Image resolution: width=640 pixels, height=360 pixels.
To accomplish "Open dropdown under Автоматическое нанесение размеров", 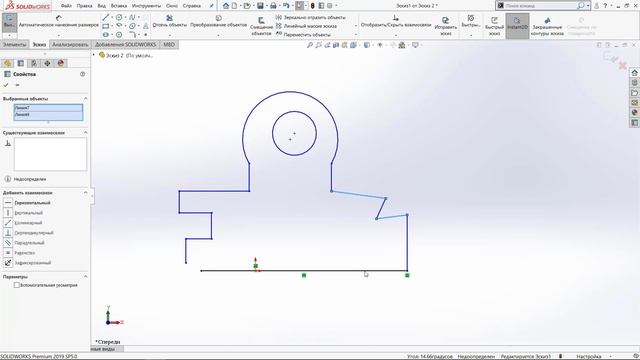I will [59, 35].
